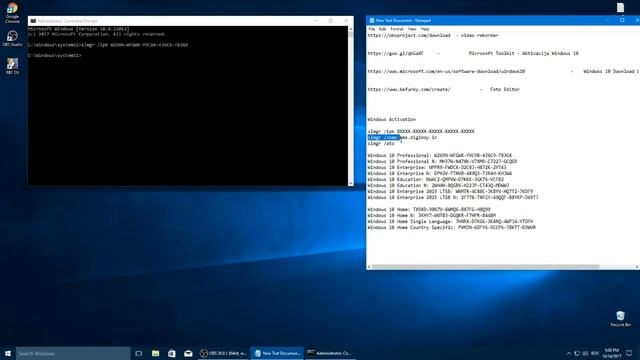Click the obsproject.com/download line in Notepad
The width and height of the screenshot is (640, 360).
click(x=433, y=36)
